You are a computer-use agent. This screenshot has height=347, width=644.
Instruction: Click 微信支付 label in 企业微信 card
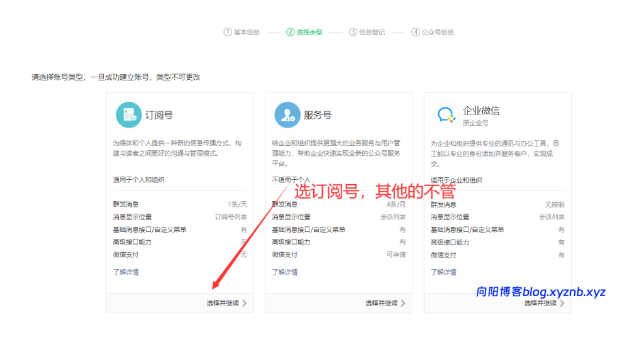443,255
